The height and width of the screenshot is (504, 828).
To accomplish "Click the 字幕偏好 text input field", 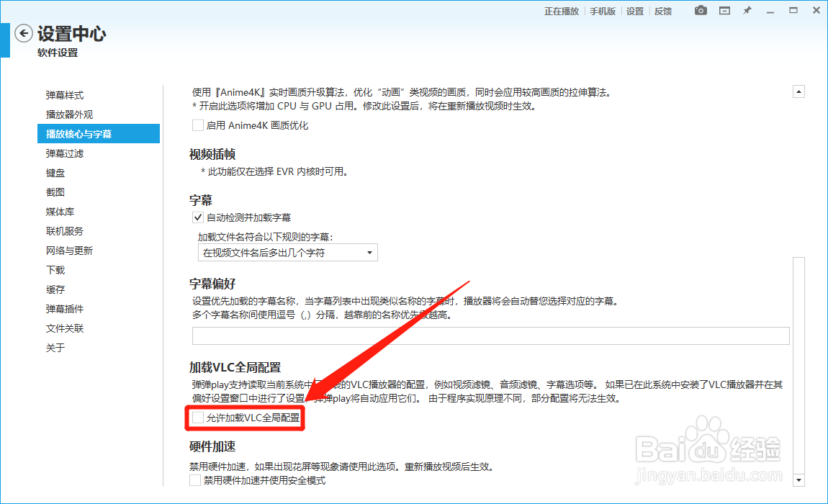I will pos(490,336).
